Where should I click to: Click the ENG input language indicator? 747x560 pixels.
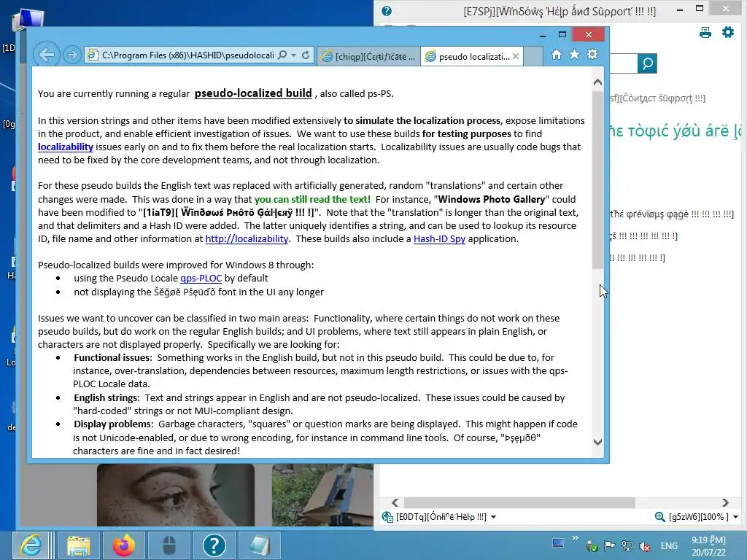(x=669, y=546)
